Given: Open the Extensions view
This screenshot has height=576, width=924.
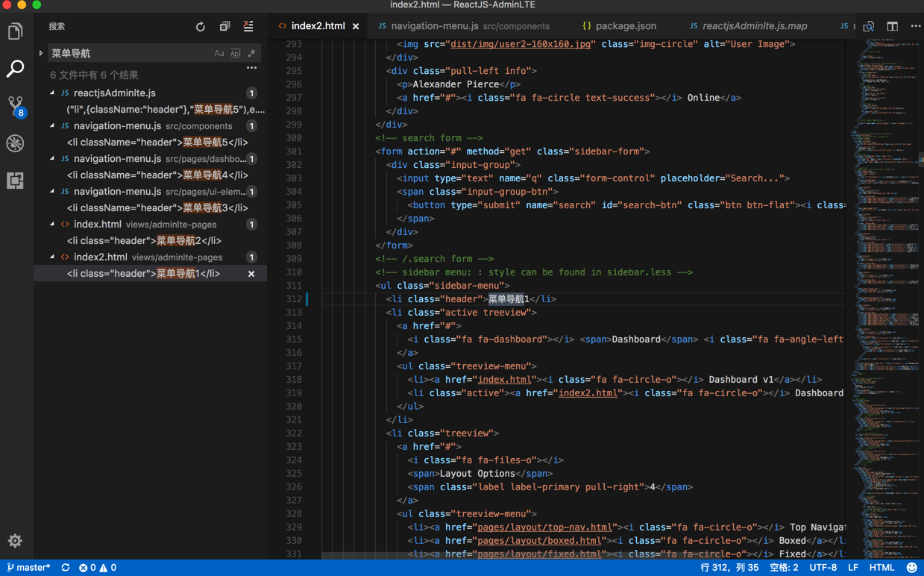Looking at the screenshot, I should click(x=15, y=181).
